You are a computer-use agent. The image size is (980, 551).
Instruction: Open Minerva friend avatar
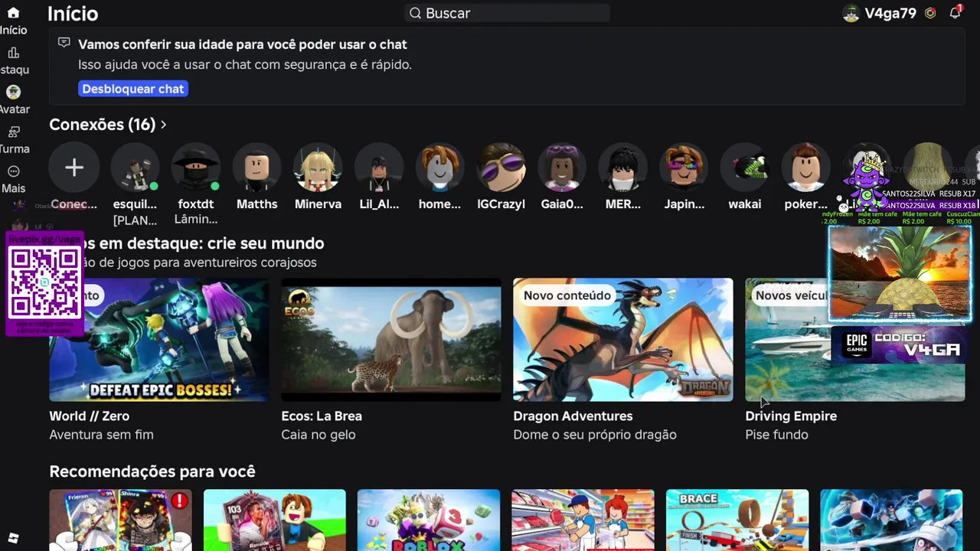(318, 168)
